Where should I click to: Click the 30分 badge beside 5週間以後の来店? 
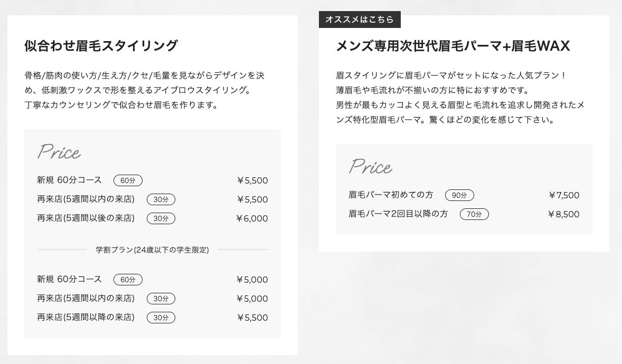(161, 218)
